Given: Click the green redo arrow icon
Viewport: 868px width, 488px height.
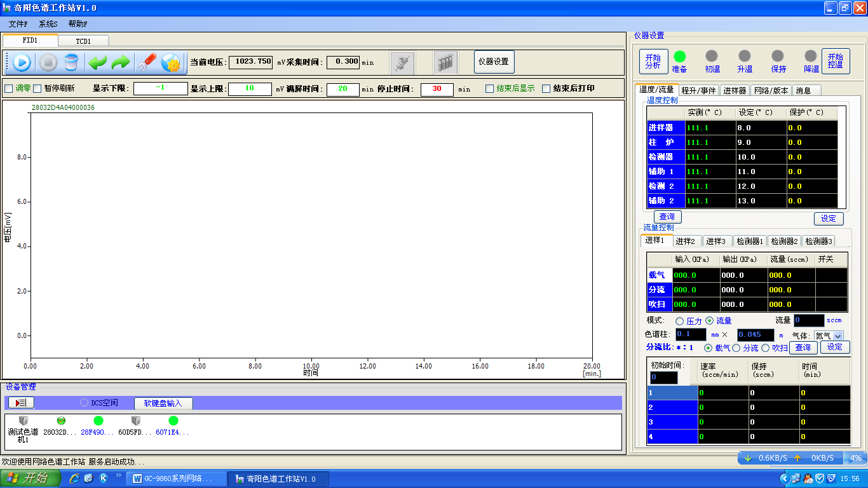Looking at the screenshot, I should [121, 62].
